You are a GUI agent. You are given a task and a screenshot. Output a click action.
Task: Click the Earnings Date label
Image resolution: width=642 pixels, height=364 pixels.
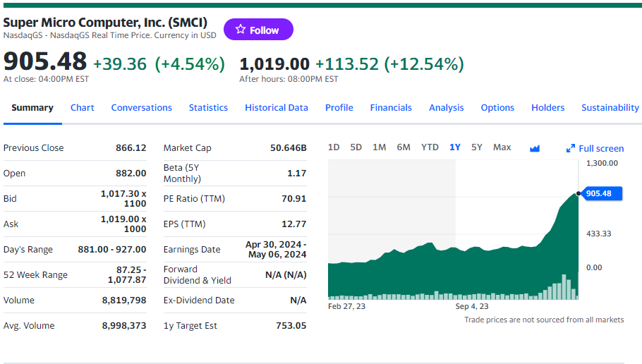(x=192, y=249)
